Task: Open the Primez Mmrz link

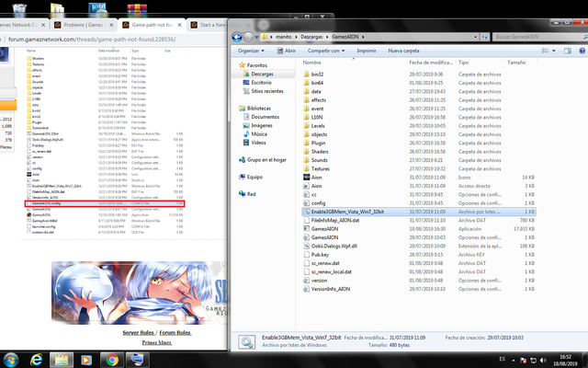Action: click(157, 342)
